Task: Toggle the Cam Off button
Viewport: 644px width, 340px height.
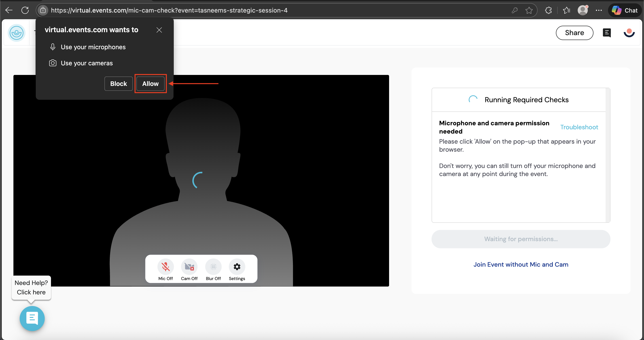Action: [189, 267]
